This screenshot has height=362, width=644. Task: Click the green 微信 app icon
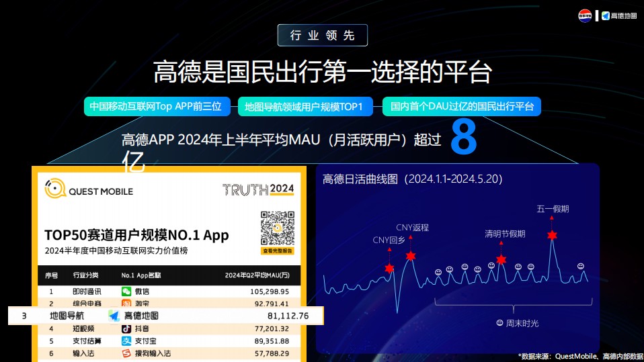click(x=126, y=291)
